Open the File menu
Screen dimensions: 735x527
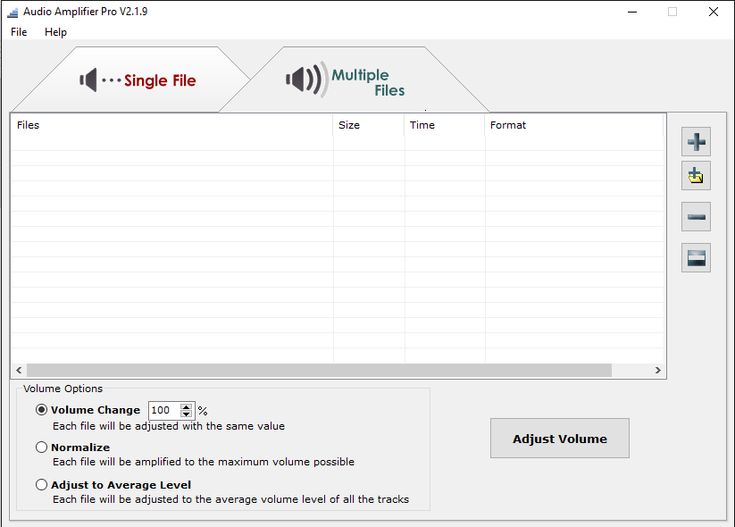[x=19, y=32]
